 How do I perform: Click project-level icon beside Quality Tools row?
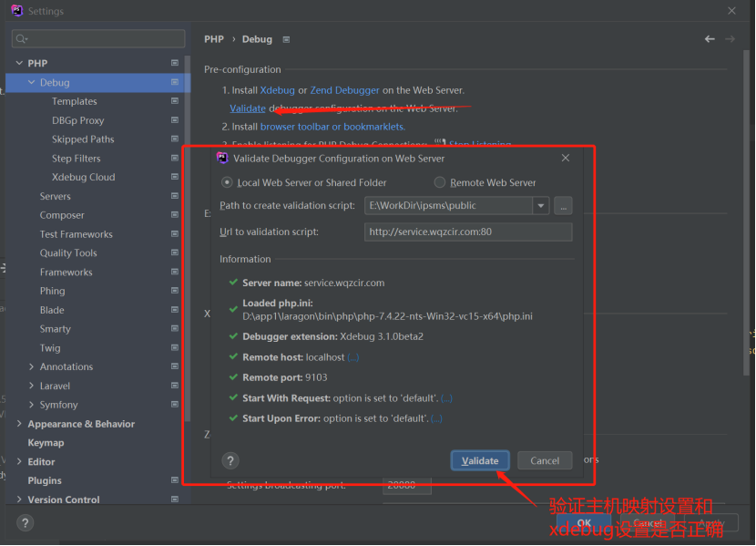[x=175, y=252]
